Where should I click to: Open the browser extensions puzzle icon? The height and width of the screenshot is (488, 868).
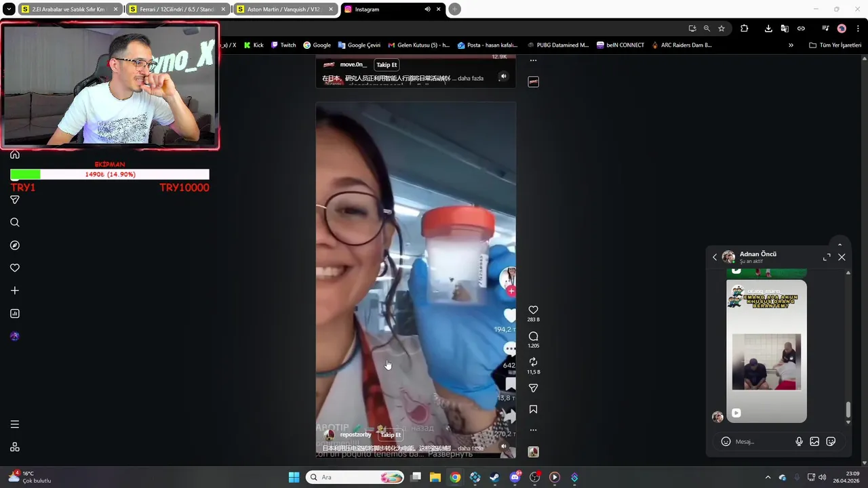pyautogui.click(x=745, y=28)
